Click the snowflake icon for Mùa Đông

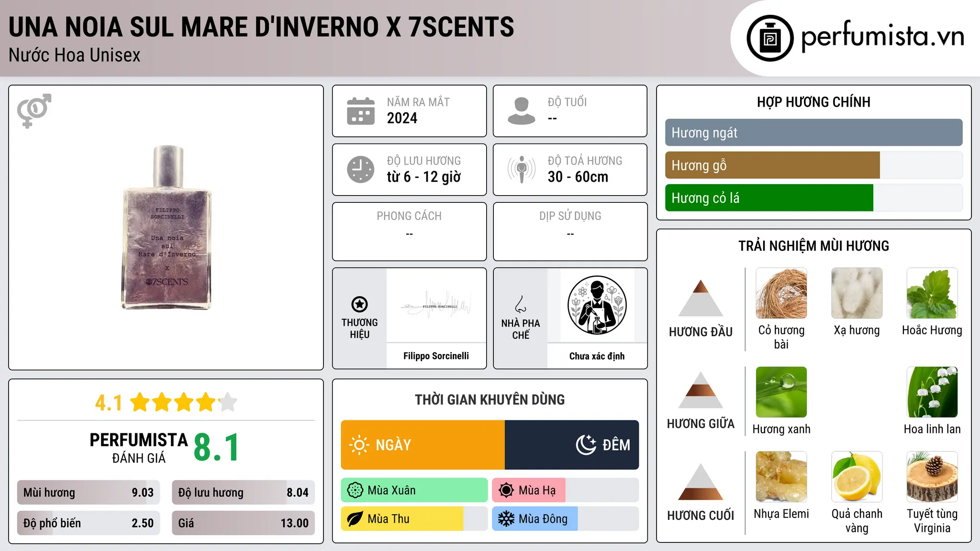(506, 519)
